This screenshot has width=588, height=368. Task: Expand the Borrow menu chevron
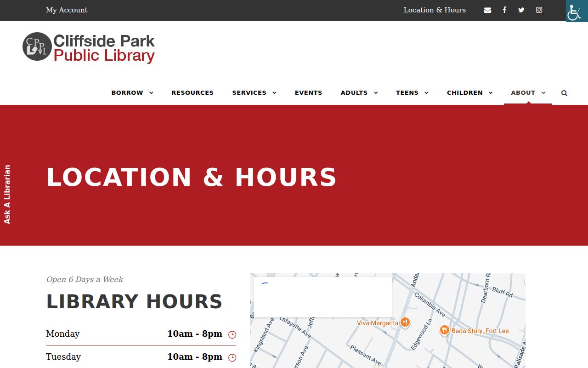(151, 93)
